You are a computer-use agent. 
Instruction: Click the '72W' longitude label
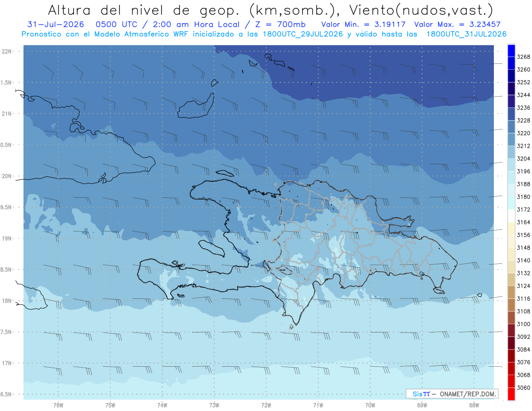tap(266, 405)
